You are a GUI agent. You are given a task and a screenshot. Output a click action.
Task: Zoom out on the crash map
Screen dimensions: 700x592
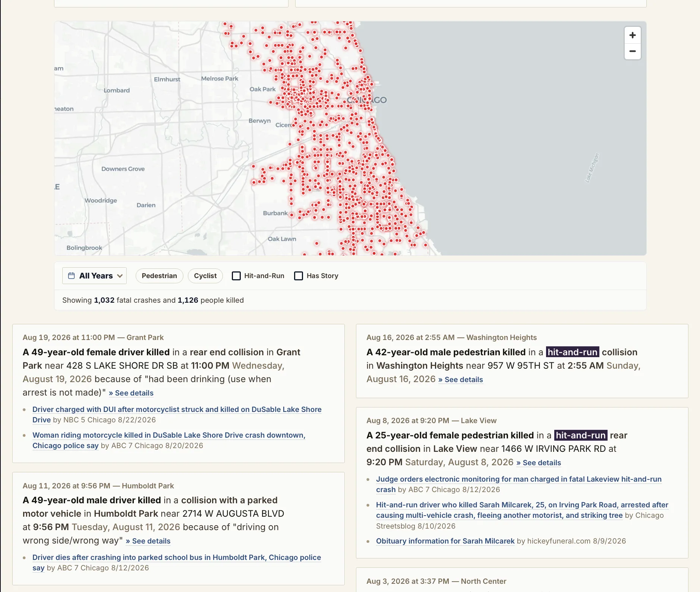click(633, 51)
